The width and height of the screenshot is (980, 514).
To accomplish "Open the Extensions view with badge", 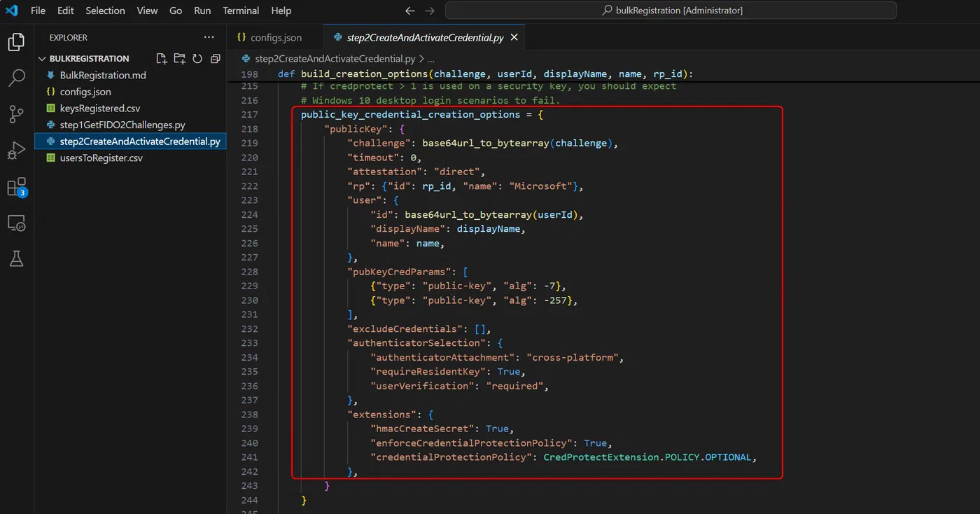I will 16,187.
